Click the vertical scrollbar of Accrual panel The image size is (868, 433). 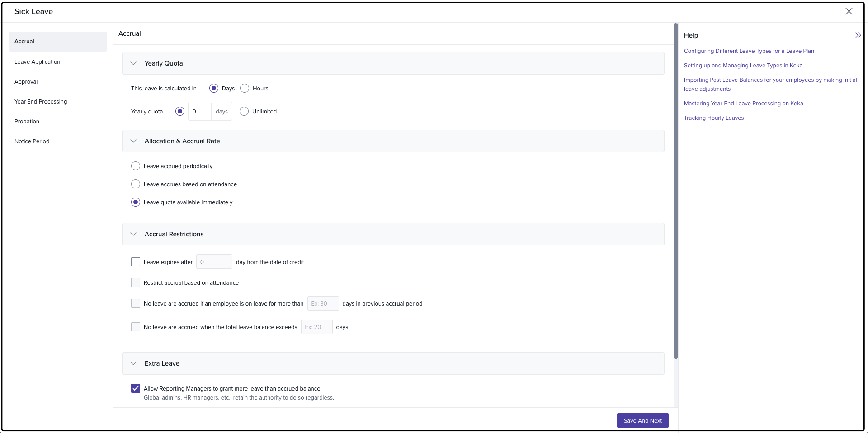[x=676, y=190]
